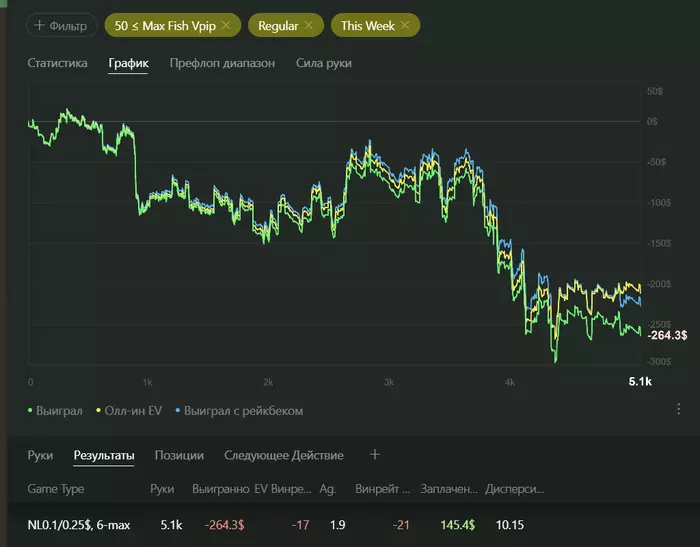Sort by Ag. column header
700x547 pixels.
click(x=328, y=489)
